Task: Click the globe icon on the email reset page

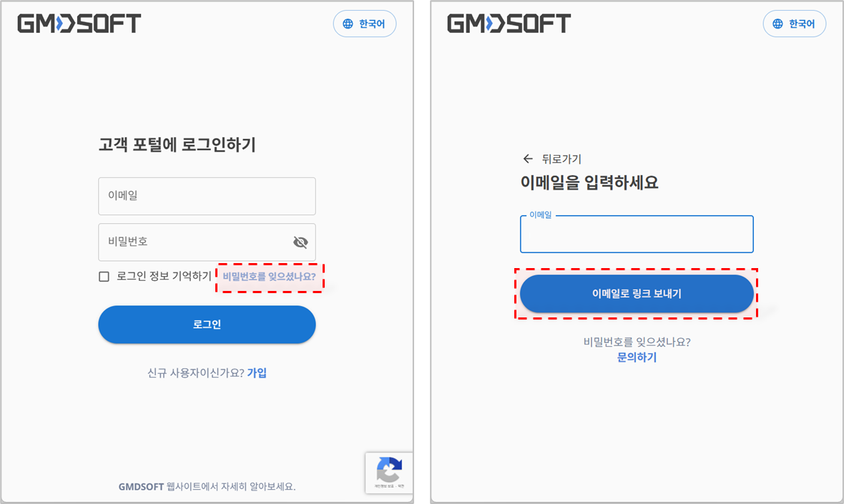Action: pos(777,24)
